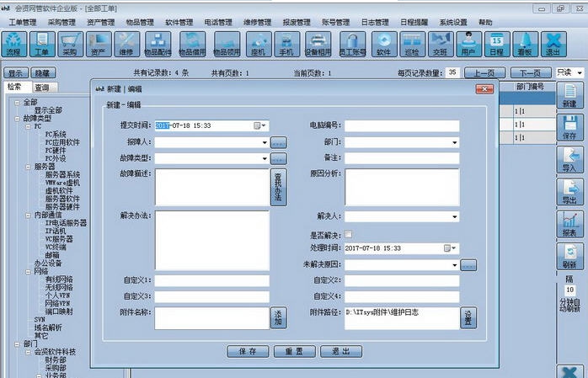Click the 刷新 refresh icon

tap(570, 256)
